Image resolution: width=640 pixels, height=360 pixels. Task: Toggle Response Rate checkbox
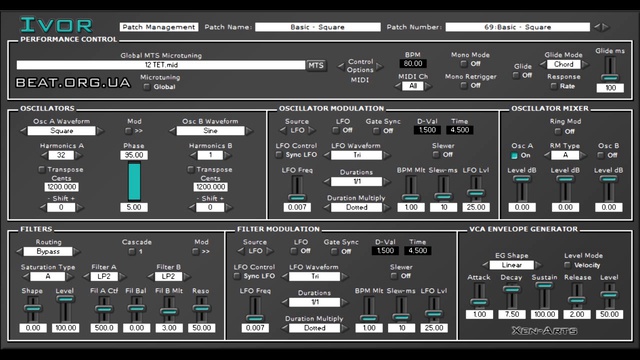(553, 86)
